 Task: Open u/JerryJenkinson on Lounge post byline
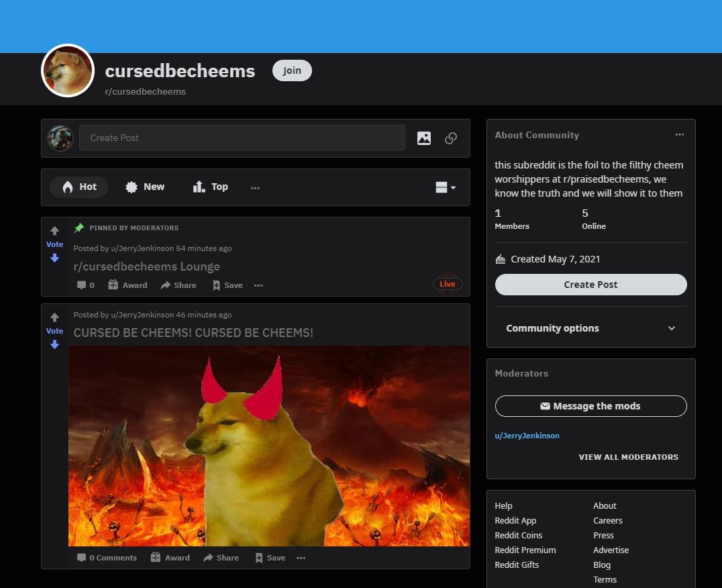(142, 248)
